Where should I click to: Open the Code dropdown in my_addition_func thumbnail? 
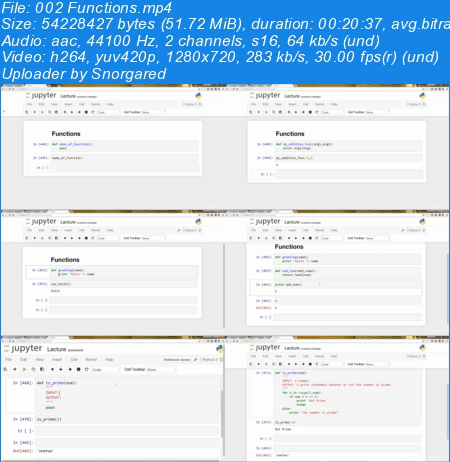(332, 112)
